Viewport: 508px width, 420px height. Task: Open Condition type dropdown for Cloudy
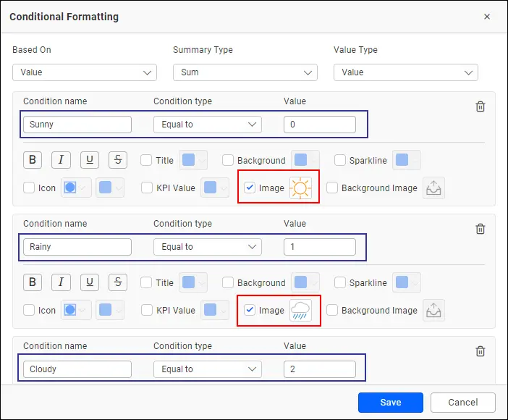(208, 369)
